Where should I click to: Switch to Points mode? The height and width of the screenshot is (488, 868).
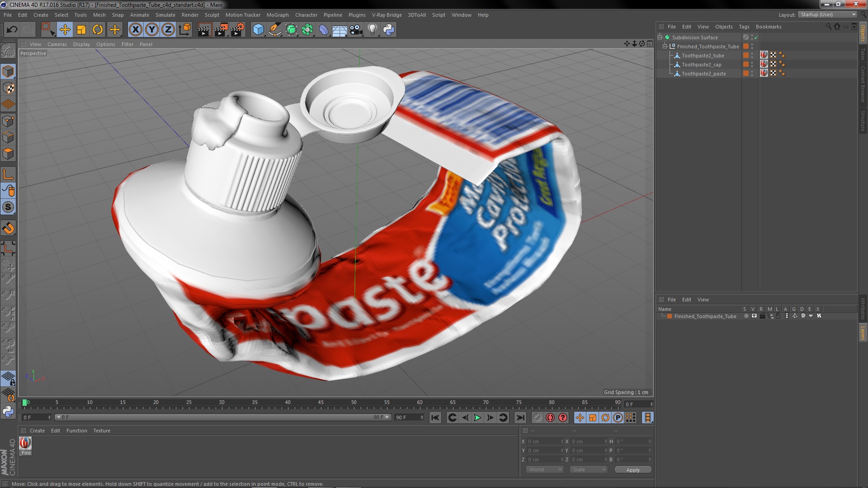pyautogui.click(x=8, y=121)
